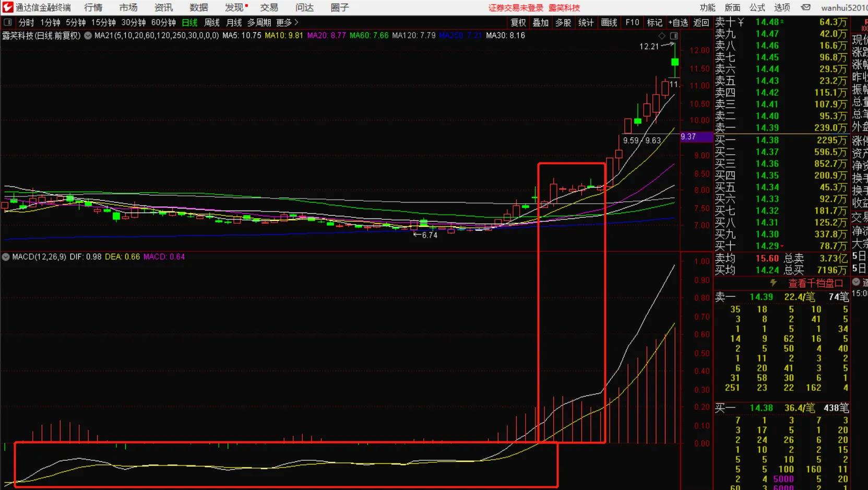The width and height of the screenshot is (868, 490).
Task: Click the ¥ icon beside 卖十
Action: pyautogui.click(x=741, y=22)
